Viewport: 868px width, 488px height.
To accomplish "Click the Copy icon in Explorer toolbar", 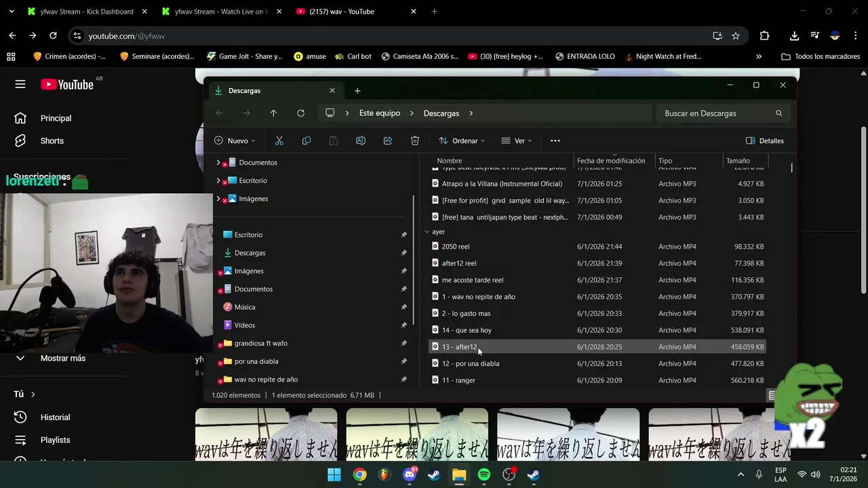I will click(307, 140).
